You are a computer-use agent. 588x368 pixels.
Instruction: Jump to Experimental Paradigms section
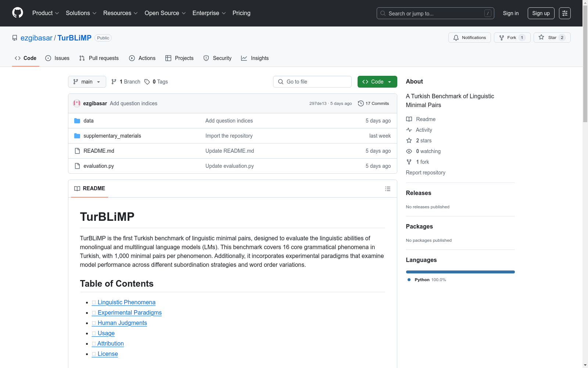[127, 312]
